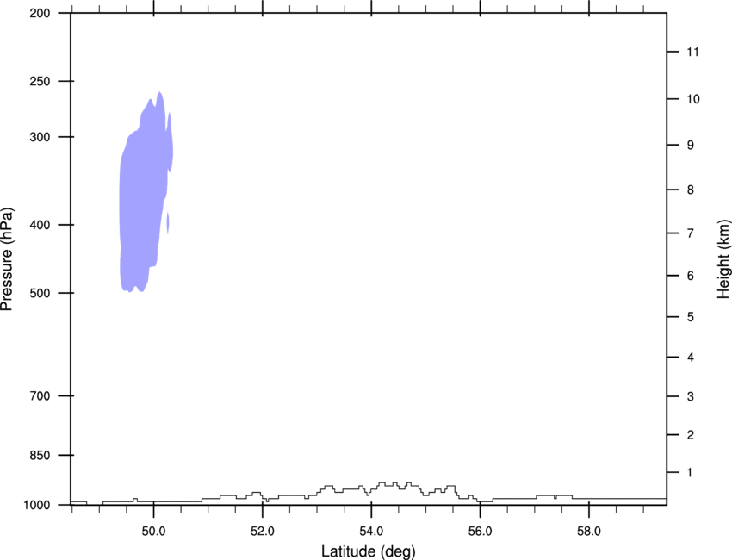The width and height of the screenshot is (732, 560).
Task: Click the 700 pressure tick label
Action: click(x=40, y=395)
